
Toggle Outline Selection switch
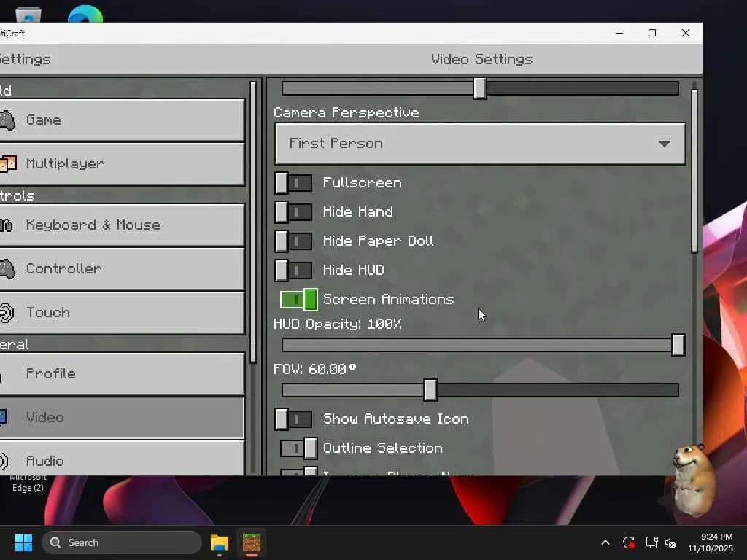point(298,448)
